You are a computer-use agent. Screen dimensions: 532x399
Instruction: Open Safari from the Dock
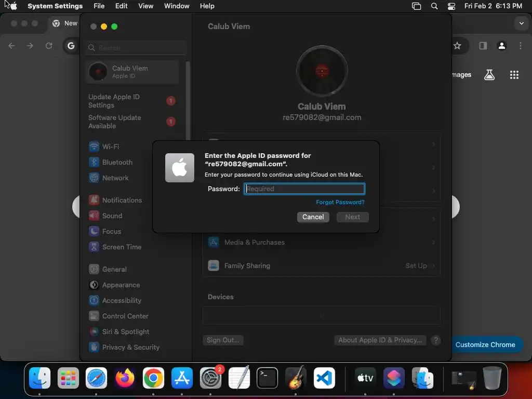tap(96, 378)
